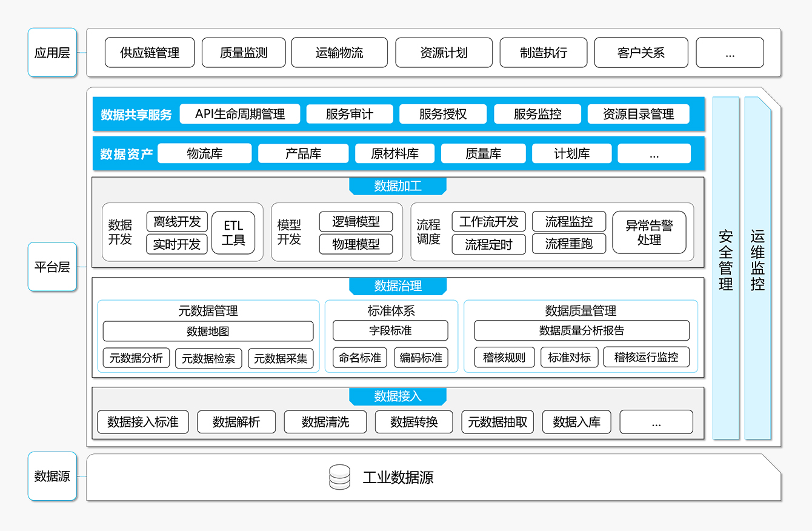The height and width of the screenshot is (531, 812).
Task: Click the 流程监控 box
Action: click(568, 222)
